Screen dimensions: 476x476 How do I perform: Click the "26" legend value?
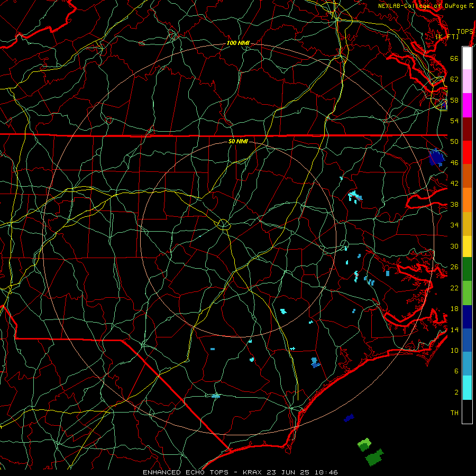pyautogui.click(x=454, y=267)
